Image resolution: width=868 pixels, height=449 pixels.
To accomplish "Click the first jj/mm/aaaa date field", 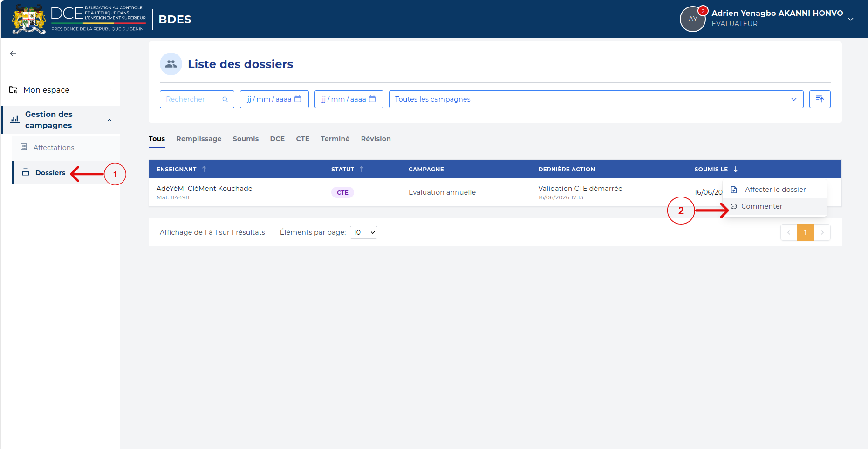I will tap(274, 99).
